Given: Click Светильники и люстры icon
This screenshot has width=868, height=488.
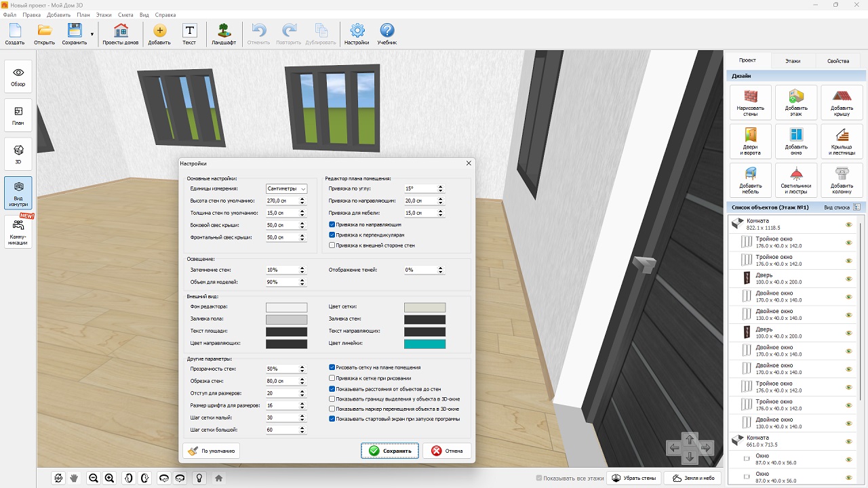Looking at the screenshot, I should [795, 180].
